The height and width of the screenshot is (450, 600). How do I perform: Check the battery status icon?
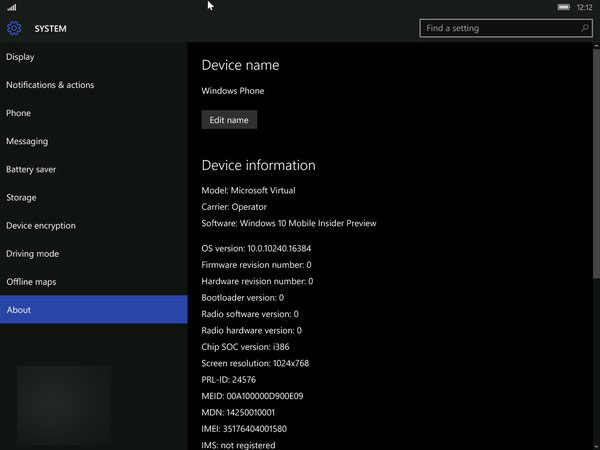(x=564, y=7)
